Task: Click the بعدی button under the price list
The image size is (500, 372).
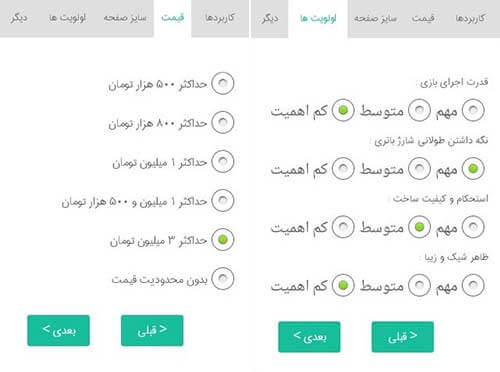Action: click(x=59, y=330)
